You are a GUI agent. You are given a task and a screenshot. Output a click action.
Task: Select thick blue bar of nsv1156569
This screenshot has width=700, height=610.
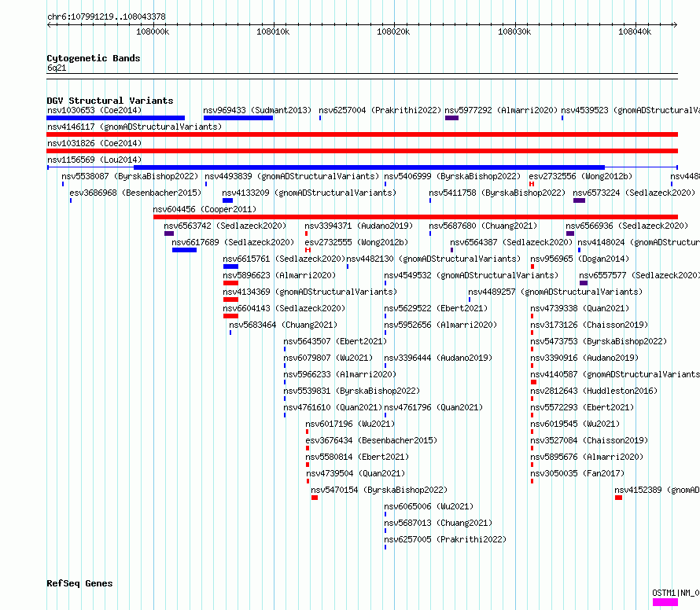pyautogui.click(x=369, y=167)
